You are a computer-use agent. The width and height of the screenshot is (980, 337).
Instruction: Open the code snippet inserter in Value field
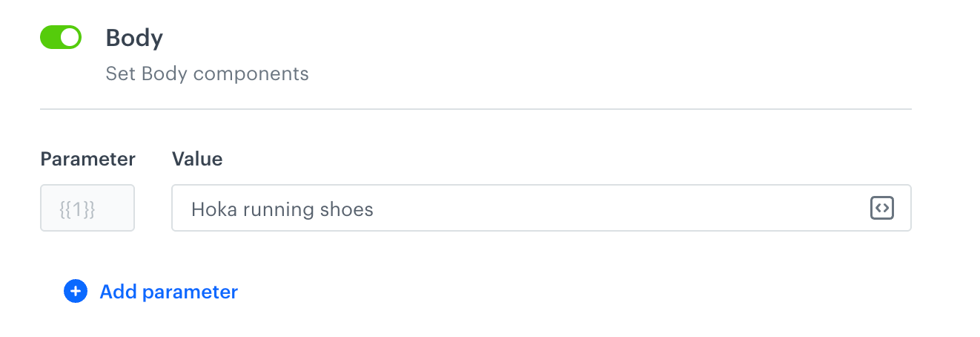tap(881, 209)
